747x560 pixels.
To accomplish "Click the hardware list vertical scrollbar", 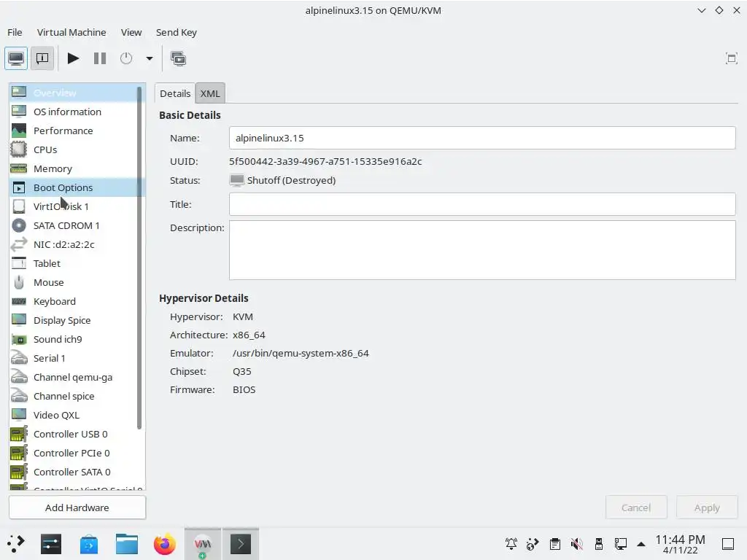I will pyautogui.click(x=139, y=257).
